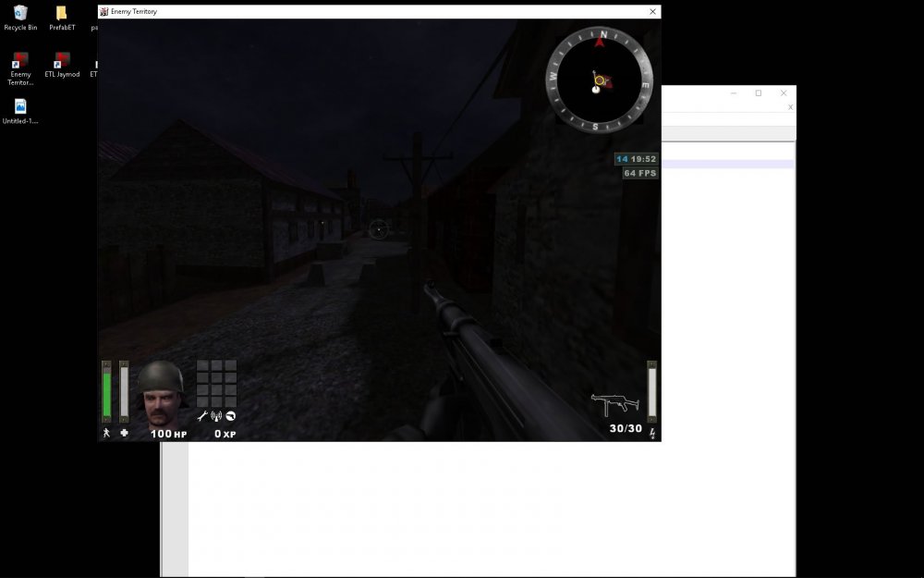Close the Enemy Territory game window
Image resolution: width=924 pixels, height=578 pixels.
point(652,11)
